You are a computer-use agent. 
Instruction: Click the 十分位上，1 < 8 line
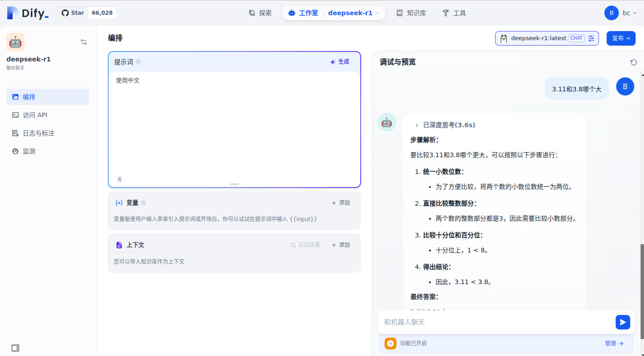coord(462,250)
